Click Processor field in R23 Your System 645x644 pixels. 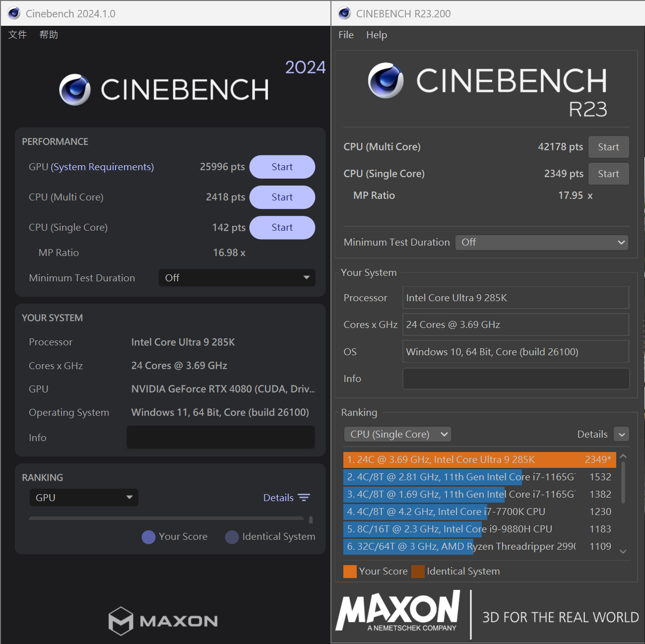point(516,298)
